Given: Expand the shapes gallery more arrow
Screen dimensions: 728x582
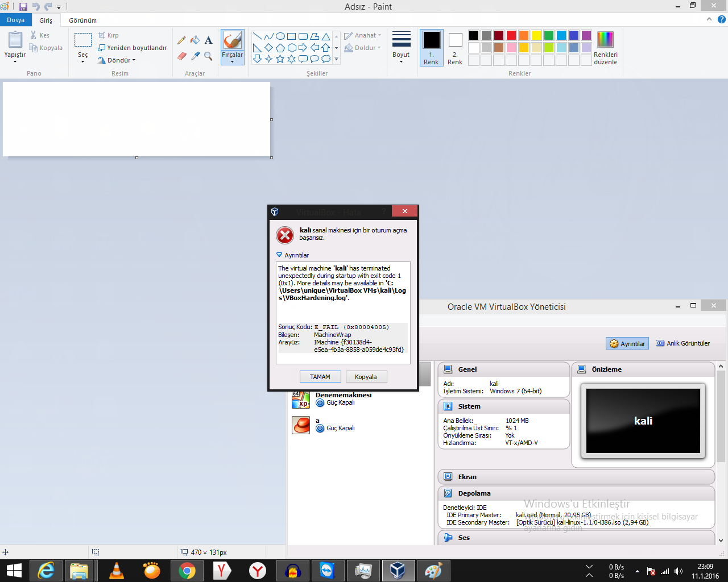Looking at the screenshot, I should point(336,59).
